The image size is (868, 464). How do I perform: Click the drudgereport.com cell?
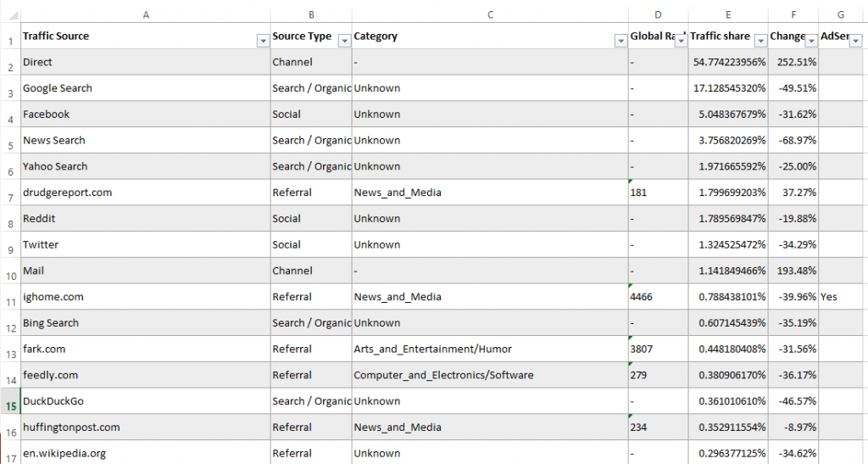(x=146, y=193)
